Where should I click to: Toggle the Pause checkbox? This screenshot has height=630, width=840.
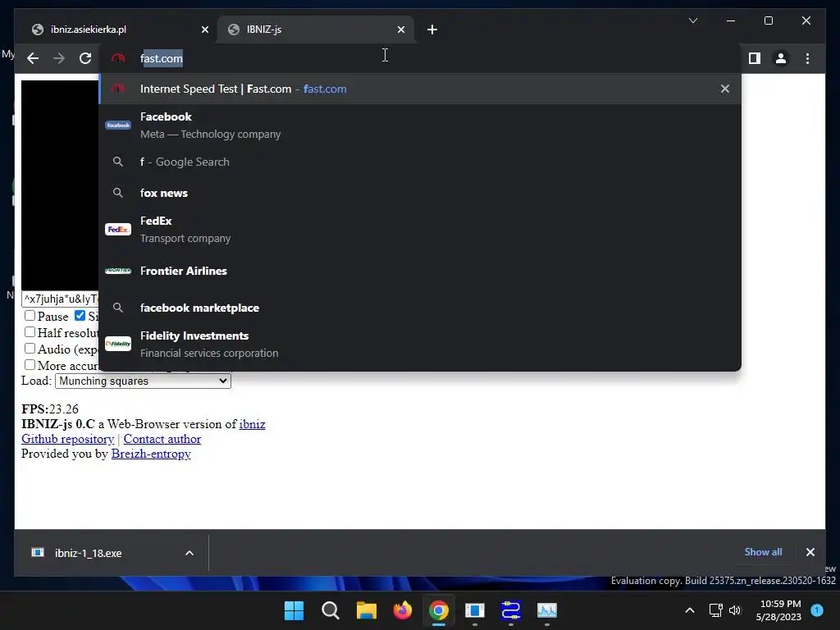coord(30,316)
